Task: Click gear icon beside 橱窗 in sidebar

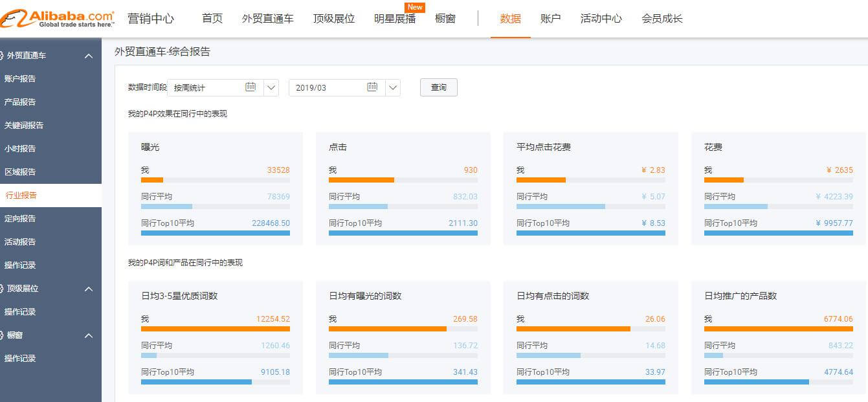Action: 2,335
